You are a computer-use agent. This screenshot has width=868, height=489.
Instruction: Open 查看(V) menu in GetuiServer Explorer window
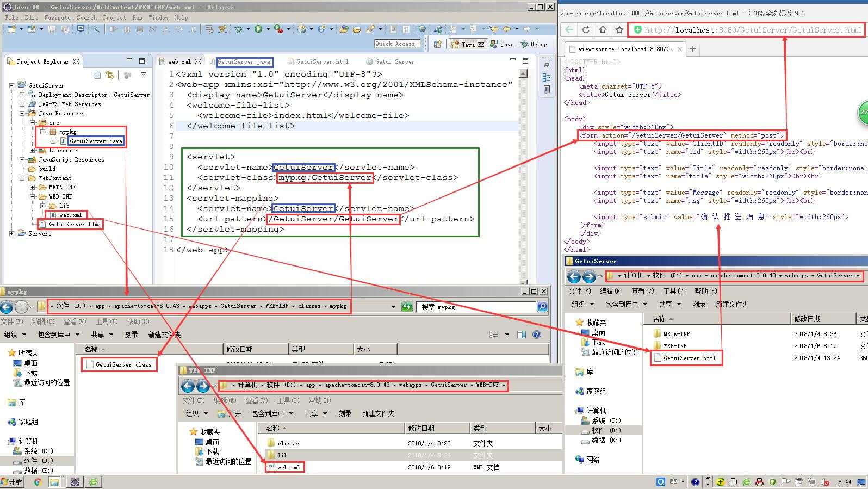tap(643, 291)
